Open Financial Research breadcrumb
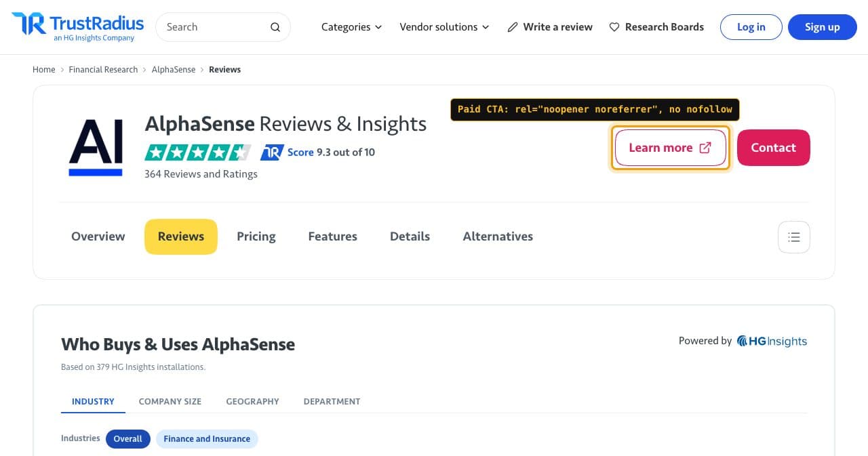Screen dimensions: 868x456 103,70
